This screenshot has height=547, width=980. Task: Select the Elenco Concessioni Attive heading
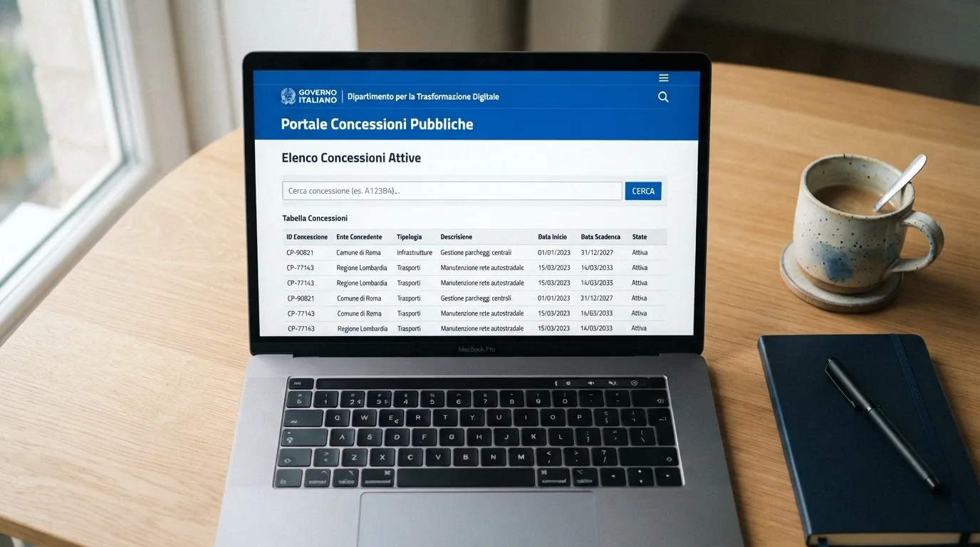(x=351, y=158)
